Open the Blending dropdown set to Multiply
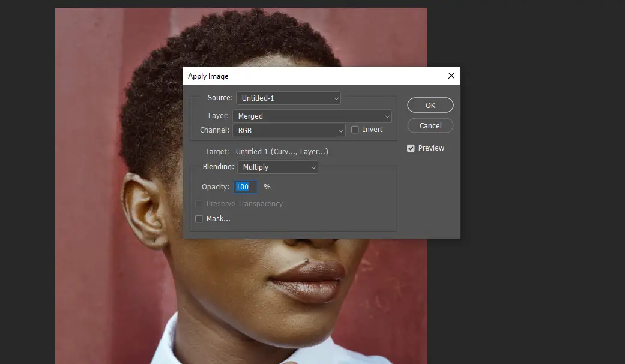Viewport: 625px width, 364px height. [x=273, y=167]
